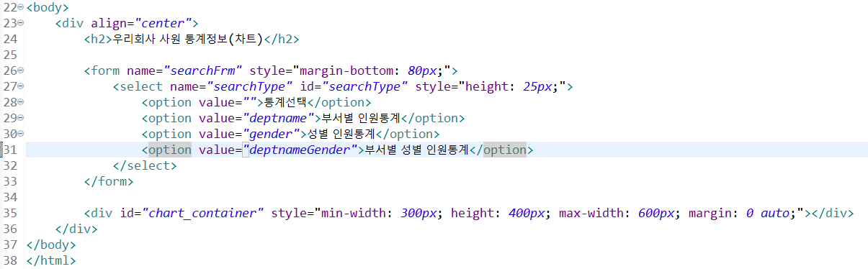868x269 pixels.
Task: Click line number 25 in the gutter
Action: (x=9, y=55)
